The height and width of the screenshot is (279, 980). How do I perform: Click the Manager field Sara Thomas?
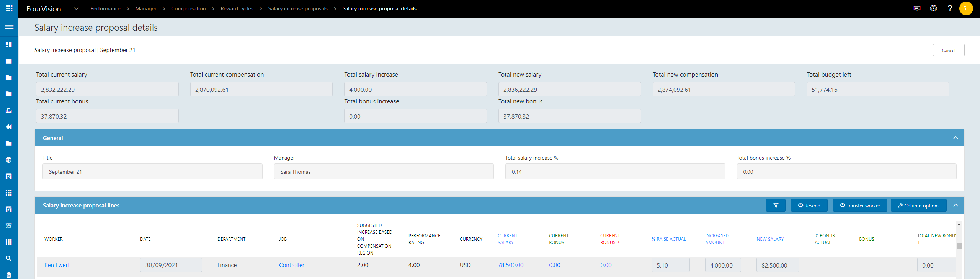pos(384,171)
